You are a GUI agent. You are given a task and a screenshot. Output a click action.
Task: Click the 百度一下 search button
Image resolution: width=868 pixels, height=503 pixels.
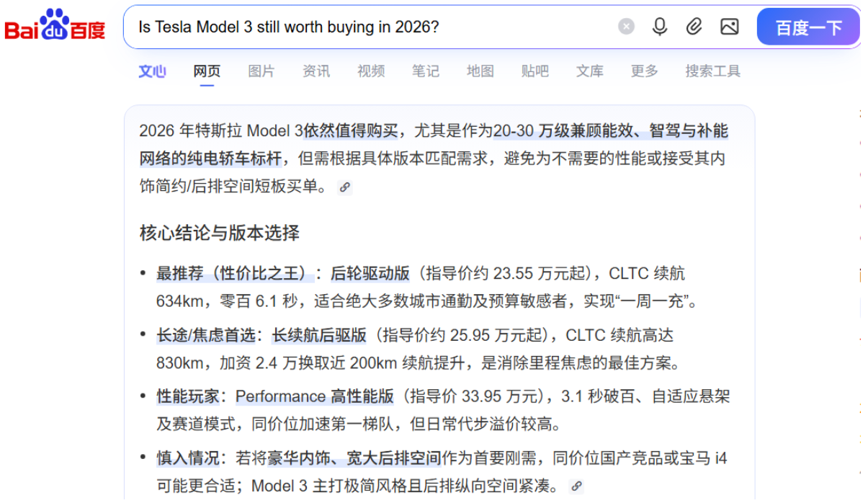(x=808, y=27)
